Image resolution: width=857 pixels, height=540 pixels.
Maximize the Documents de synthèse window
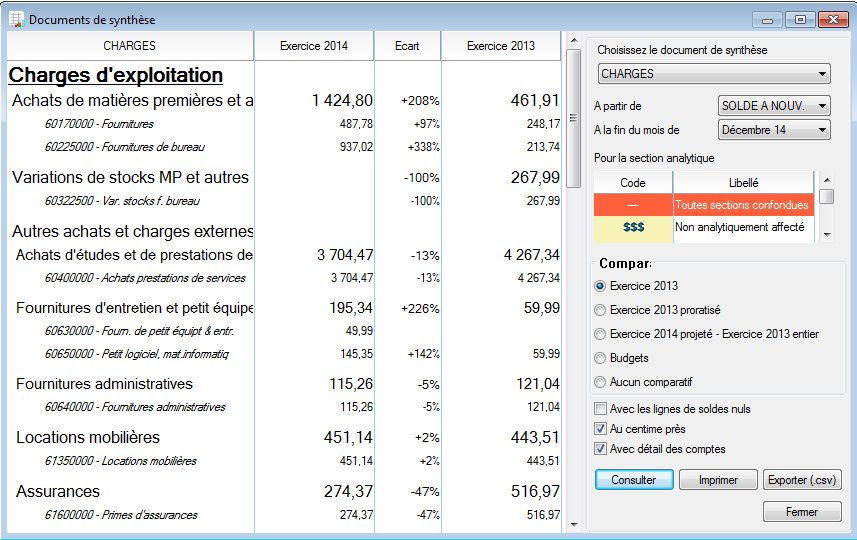800,20
